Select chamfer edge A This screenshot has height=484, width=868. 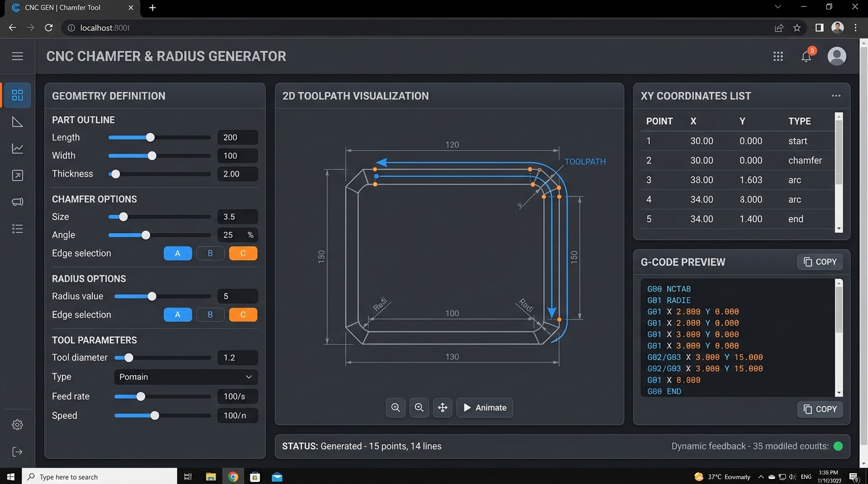(178, 253)
